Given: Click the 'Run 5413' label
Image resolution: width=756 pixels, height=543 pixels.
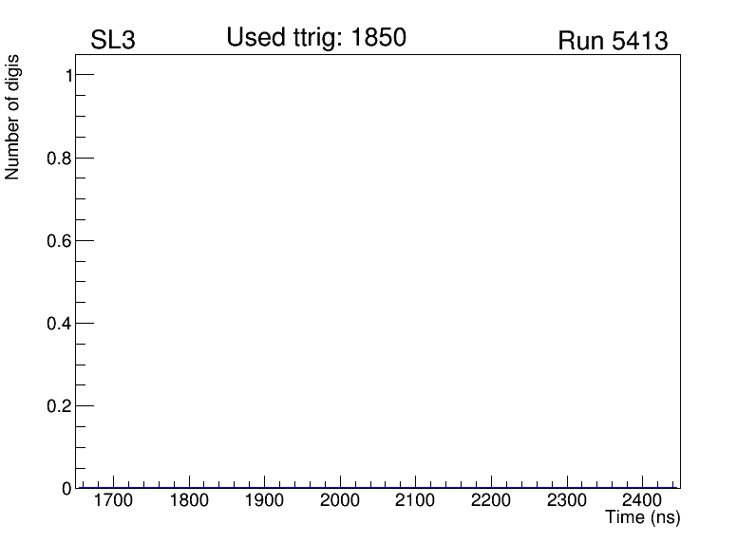Looking at the screenshot, I should 613,42.
